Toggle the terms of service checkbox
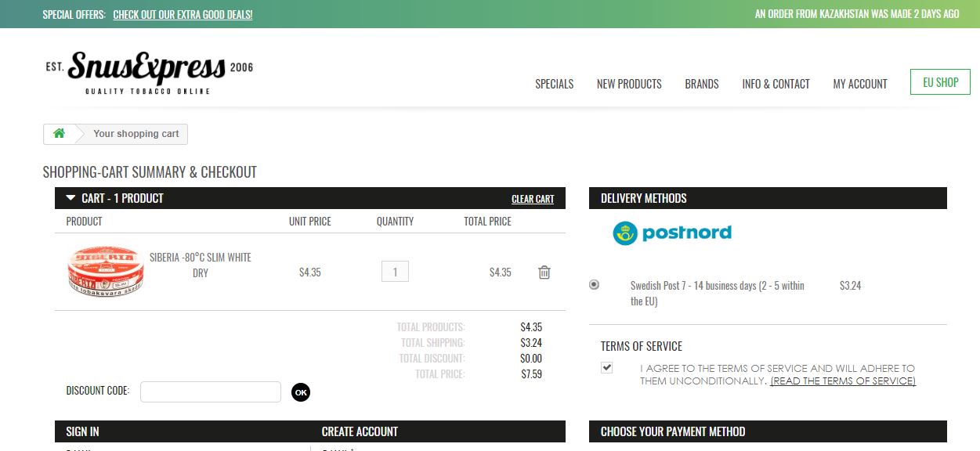 [606, 367]
